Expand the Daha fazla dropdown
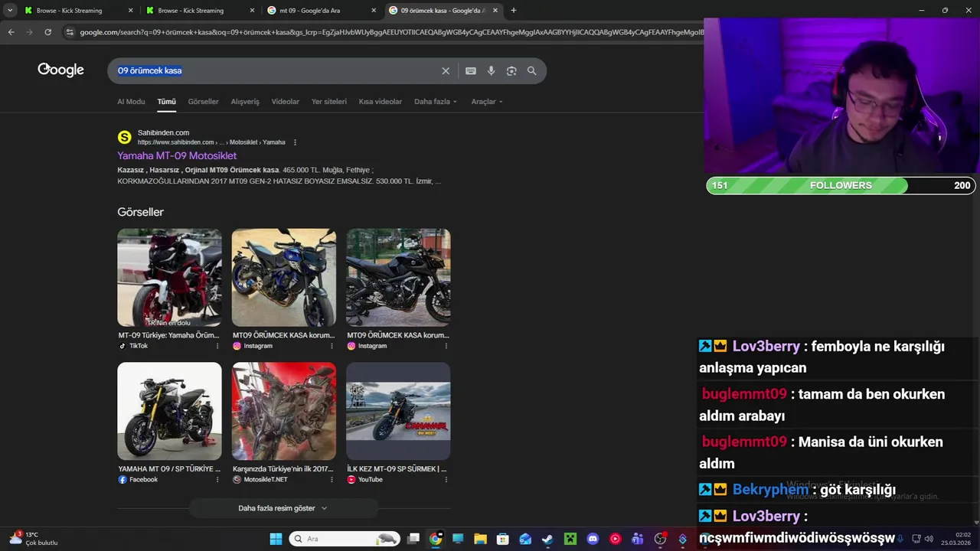This screenshot has width=980, height=551. (436, 102)
